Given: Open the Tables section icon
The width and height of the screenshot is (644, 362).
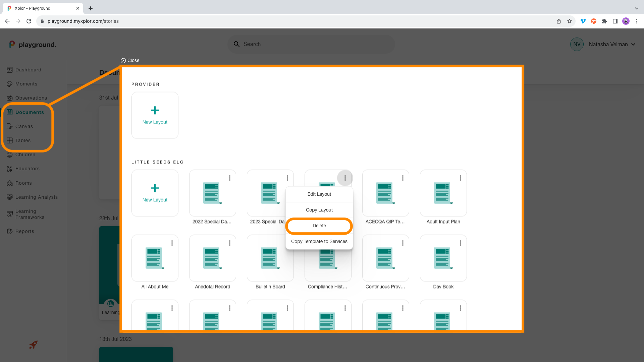Looking at the screenshot, I should [9, 140].
